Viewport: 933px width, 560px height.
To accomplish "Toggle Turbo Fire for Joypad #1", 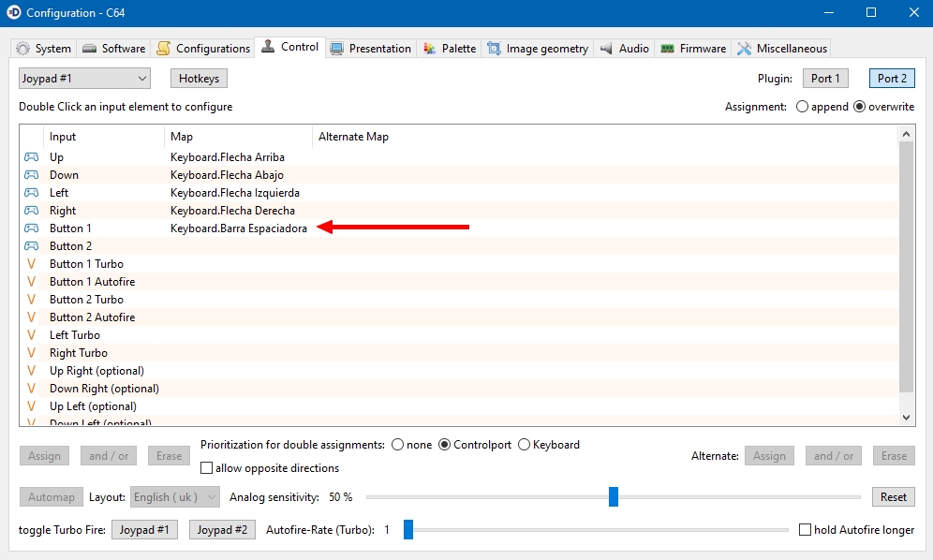I will [144, 530].
